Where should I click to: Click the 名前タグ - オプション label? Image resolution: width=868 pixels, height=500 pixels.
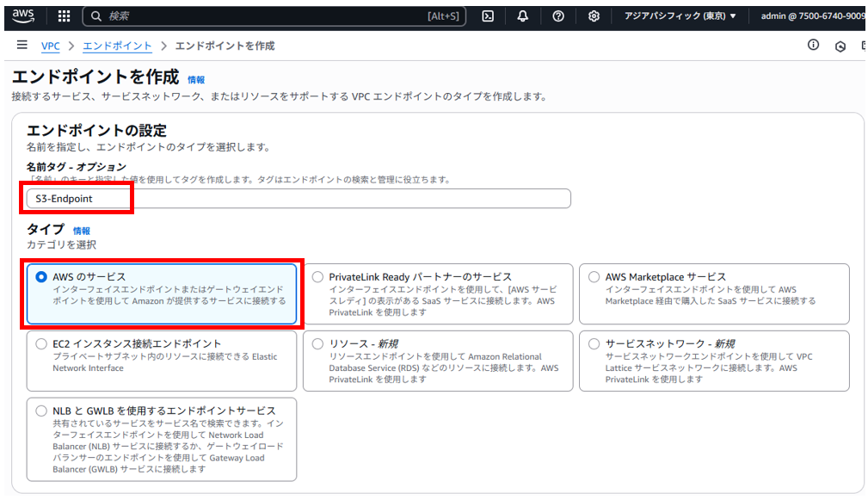[77, 167]
